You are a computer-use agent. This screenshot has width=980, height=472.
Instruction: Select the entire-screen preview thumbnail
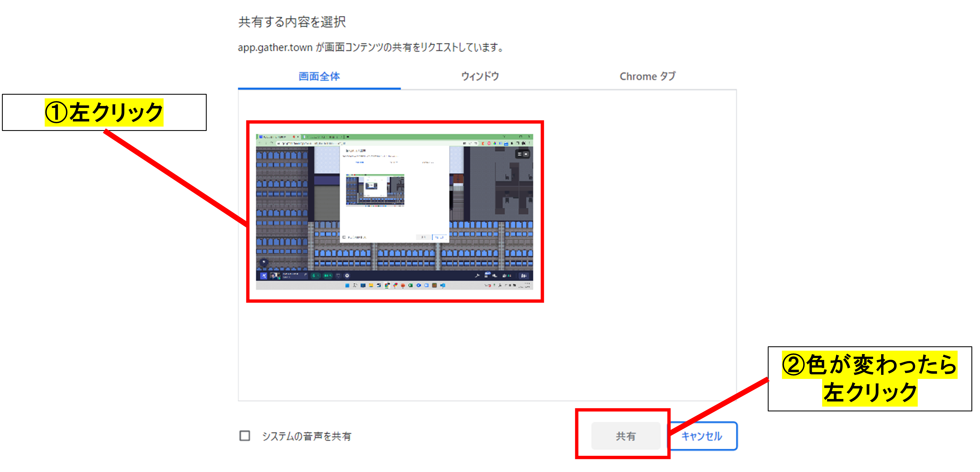395,211
